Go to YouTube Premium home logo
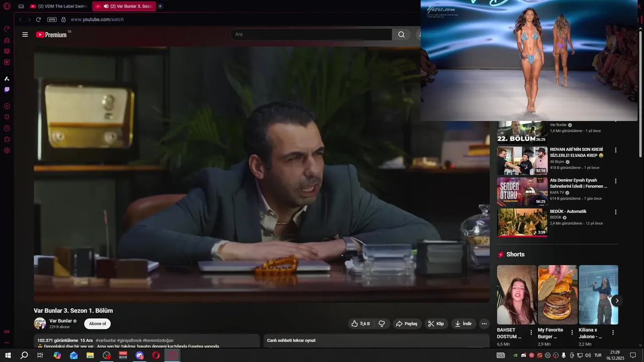Viewport: 644px width, 362px height. (x=52, y=35)
